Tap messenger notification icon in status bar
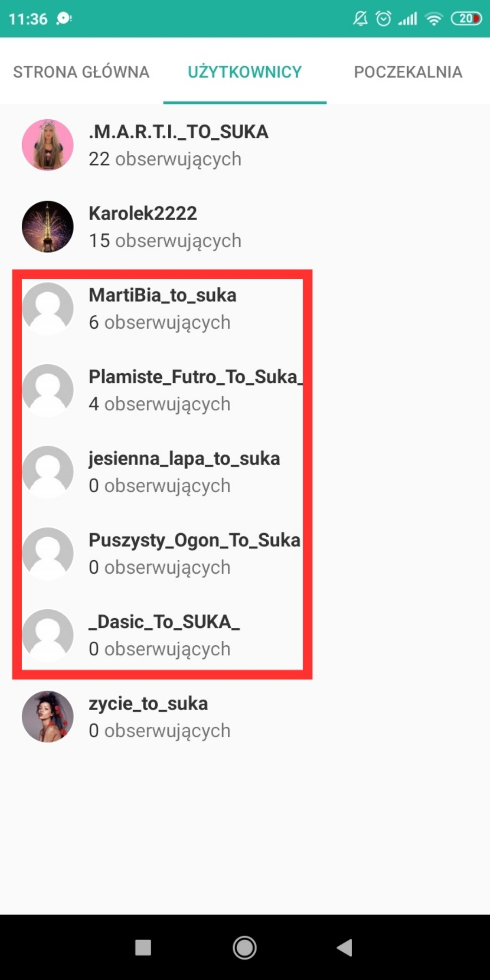Viewport: 490px width, 980px height. click(x=64, y=18)
